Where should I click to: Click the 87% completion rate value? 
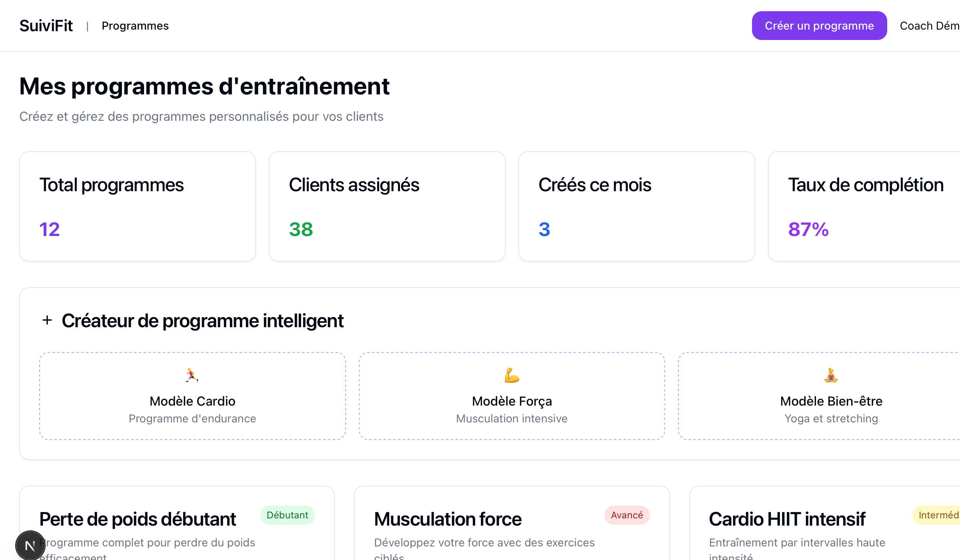click(808, 230)
